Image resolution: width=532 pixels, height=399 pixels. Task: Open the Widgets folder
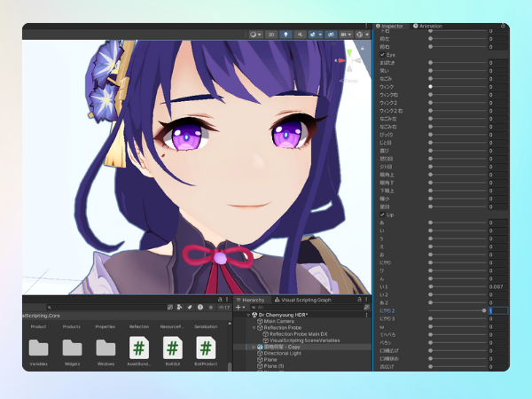[x=72, y=351]
